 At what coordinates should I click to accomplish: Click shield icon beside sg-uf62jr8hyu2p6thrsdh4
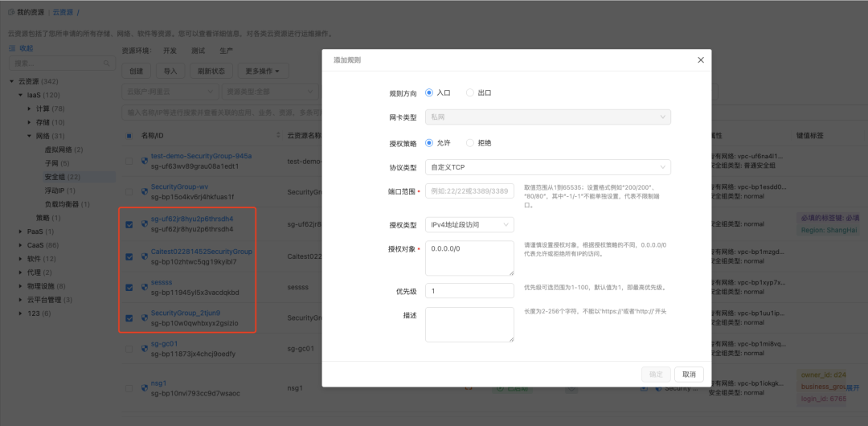(x=145, y=223)
